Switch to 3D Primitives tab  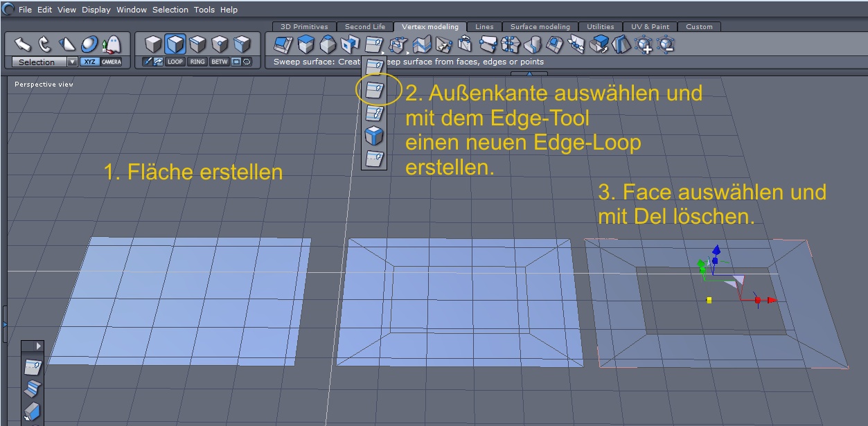(304, 27)
